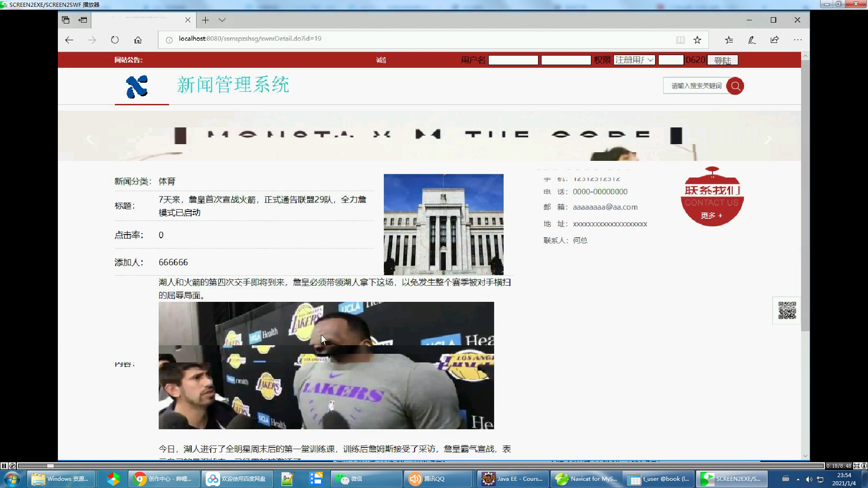
Task: Click the search keyword input field
Action: pyautogui.click(x=695, y=86)
